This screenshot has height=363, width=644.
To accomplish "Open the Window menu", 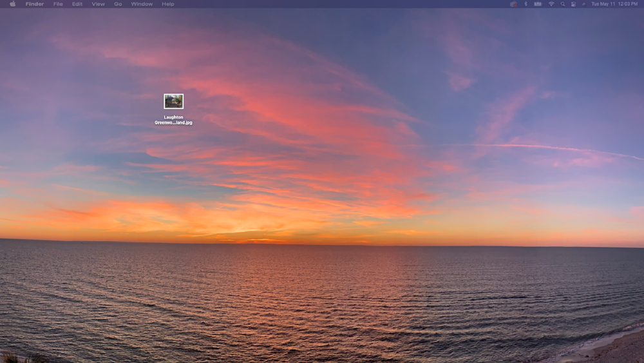I will (142, 4).
